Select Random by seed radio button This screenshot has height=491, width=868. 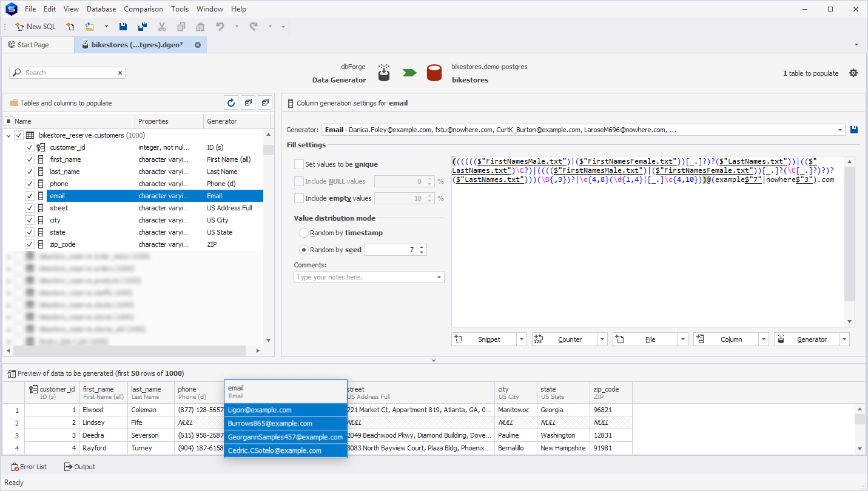(x=304, y=250)
